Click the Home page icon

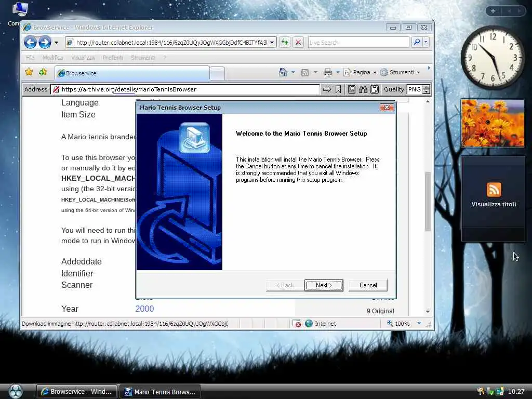click(x=283, y=72)
